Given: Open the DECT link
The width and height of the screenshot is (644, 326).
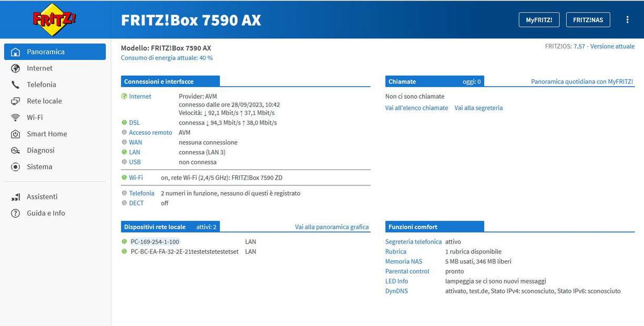Looking at the screenshot, I should 136,203.
